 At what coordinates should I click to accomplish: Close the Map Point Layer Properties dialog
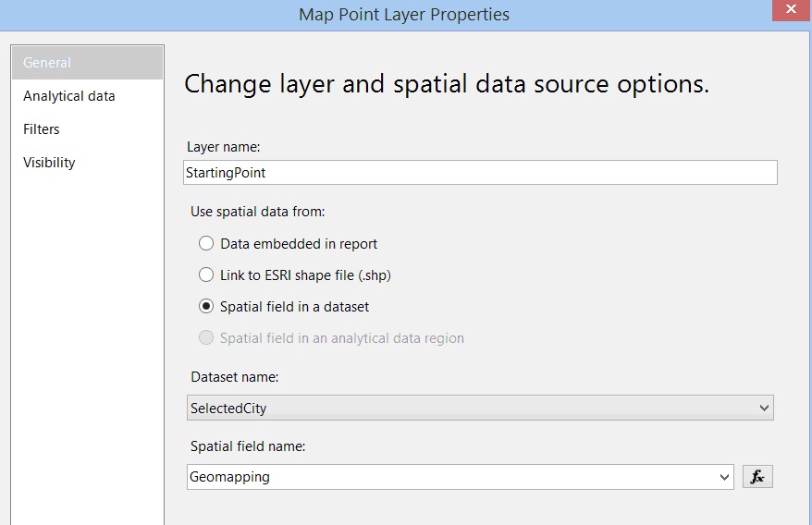[791, 8]
